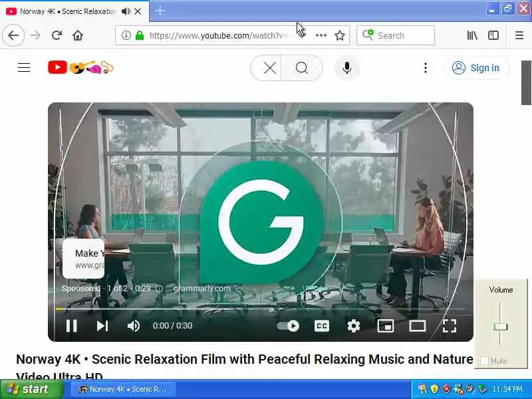The width and height of the screenshot is (532, 399).
Task: Toggle the browser sidebar icon
Action: pos(493,35)
